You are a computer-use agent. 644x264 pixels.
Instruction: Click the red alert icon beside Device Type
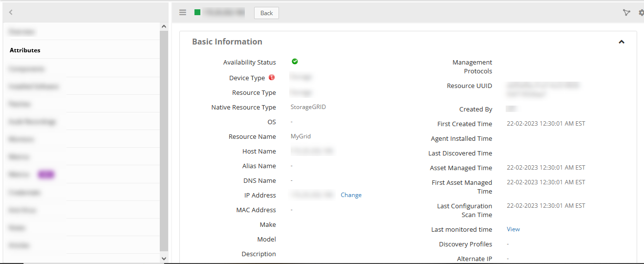(x=272, y=77)
